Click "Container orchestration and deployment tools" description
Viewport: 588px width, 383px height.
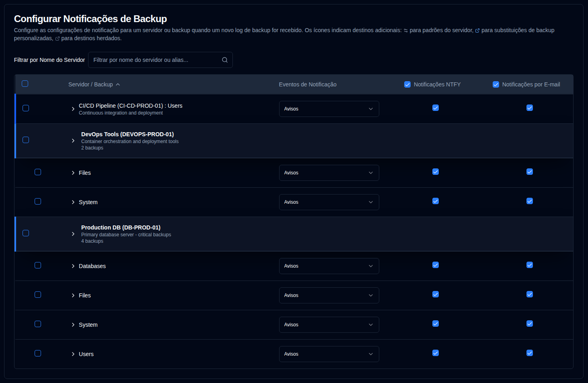click(x=130, y=141)
